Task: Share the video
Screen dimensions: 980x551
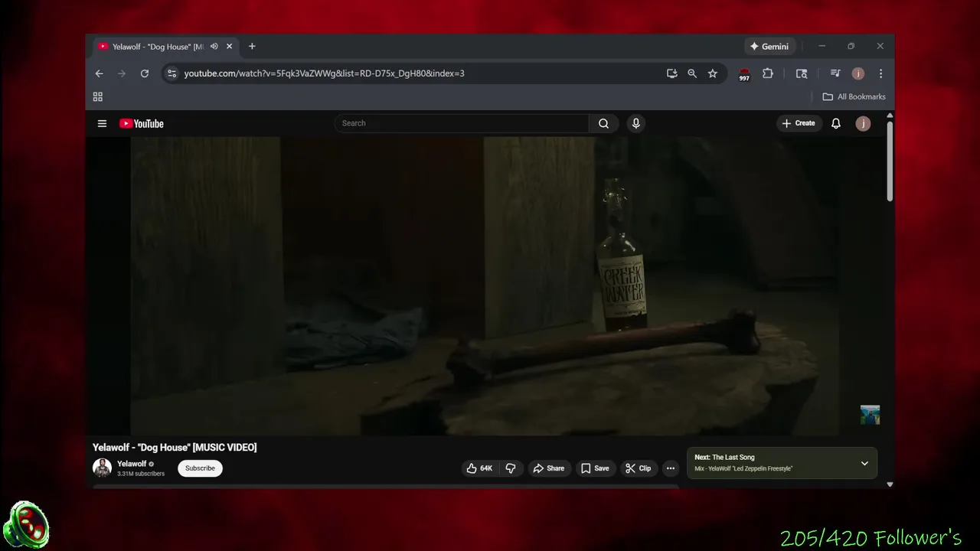Action: pos(548,468)
